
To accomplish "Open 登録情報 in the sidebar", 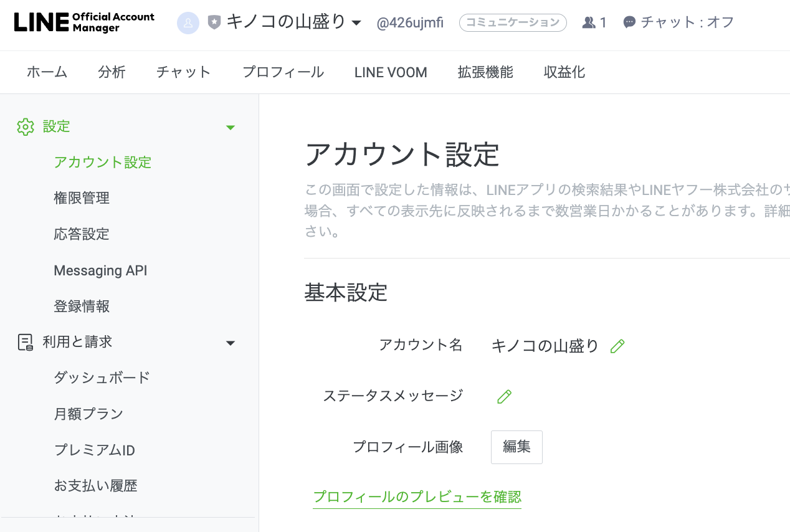I will (x=82, y=306).
